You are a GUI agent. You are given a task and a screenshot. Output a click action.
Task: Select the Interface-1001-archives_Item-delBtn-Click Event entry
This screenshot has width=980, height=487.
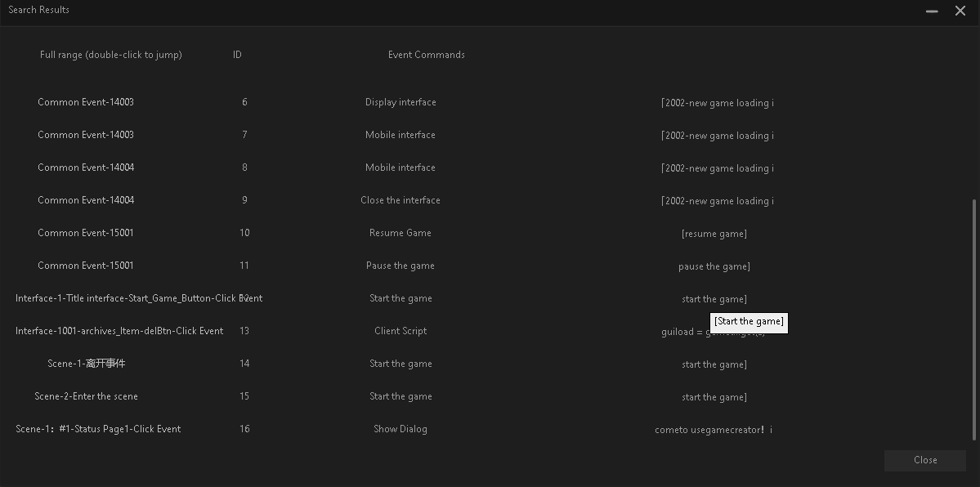[x=119, y=331]
